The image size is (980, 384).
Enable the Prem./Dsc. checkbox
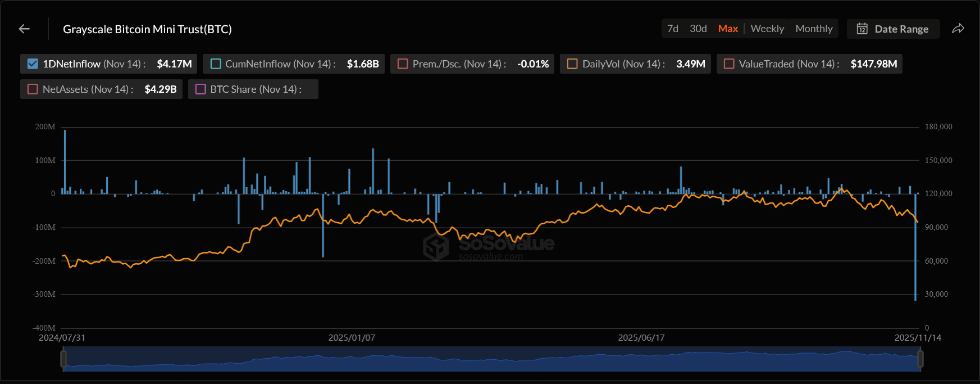pyautogui.click(x=403, y=64)
